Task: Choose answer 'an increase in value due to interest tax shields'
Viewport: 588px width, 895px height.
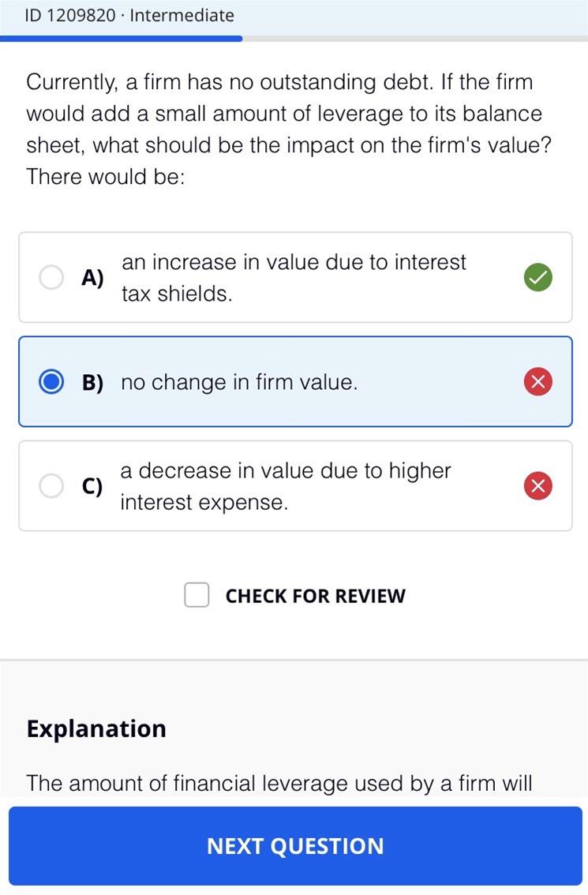Action: coord(294,278)
